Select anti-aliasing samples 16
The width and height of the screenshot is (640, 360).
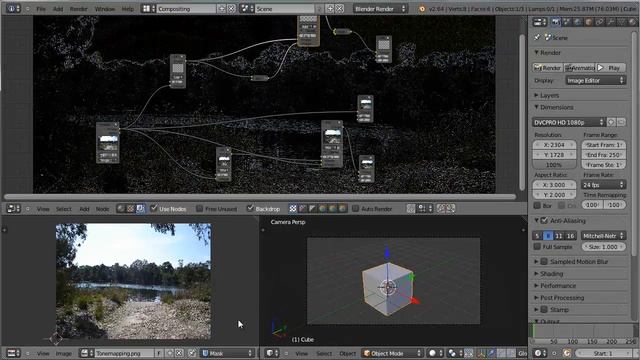point(571,236)
